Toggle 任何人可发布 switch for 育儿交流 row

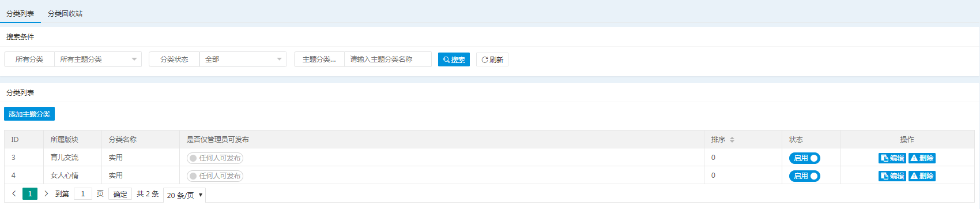pos(214,158)
